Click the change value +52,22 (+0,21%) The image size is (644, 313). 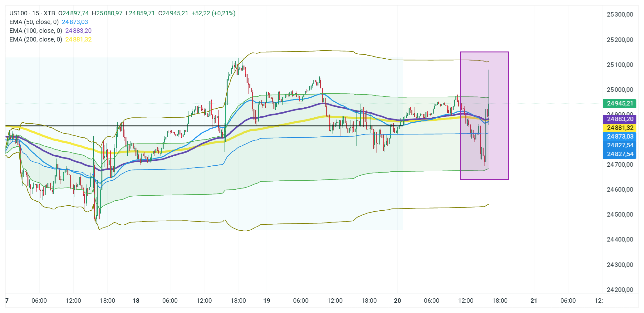pos(213,13)
